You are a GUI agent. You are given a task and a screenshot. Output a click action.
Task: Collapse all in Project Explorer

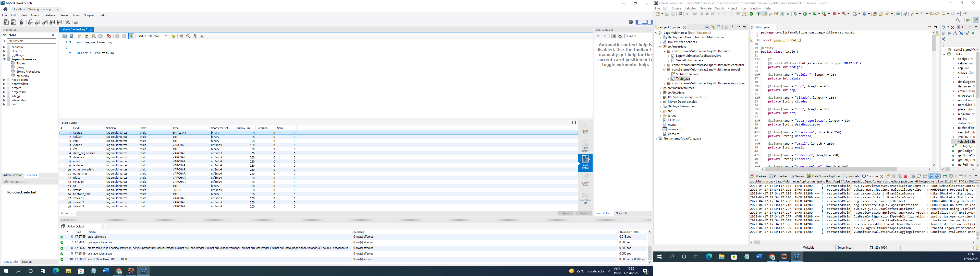point(707,27)
